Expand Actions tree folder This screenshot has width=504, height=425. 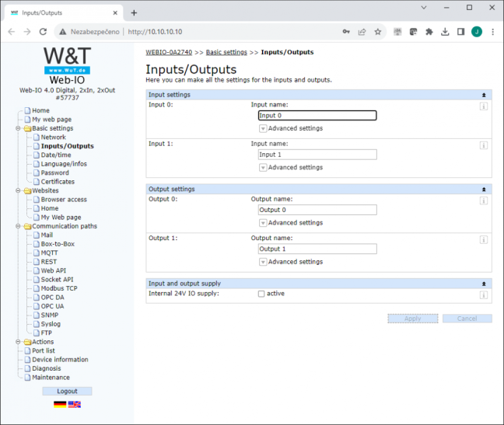pos(18,342)
